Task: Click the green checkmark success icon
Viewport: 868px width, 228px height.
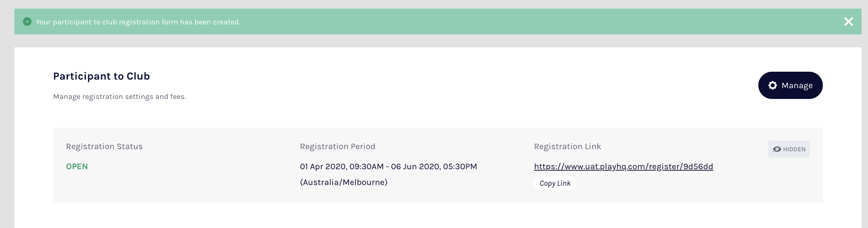Action: click(x=27, y=22)
